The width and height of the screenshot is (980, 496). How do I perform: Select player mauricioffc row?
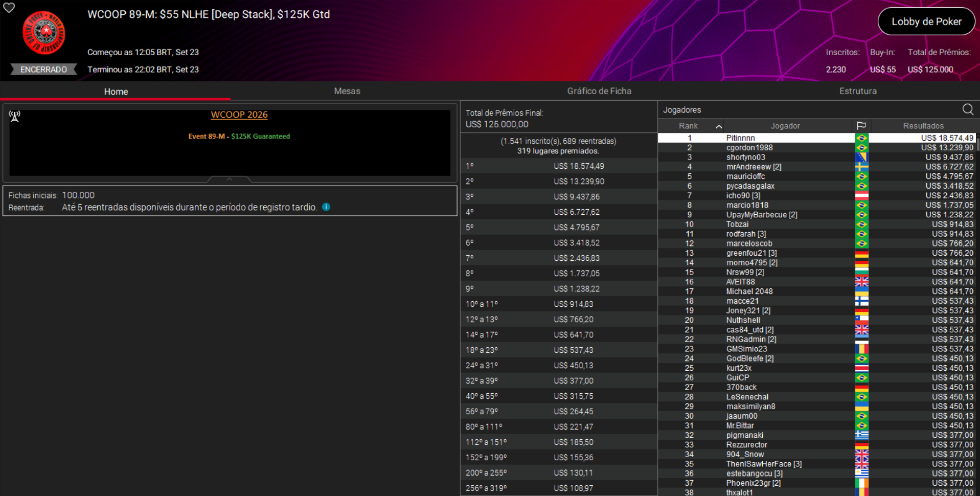click(x=816, y=176)
